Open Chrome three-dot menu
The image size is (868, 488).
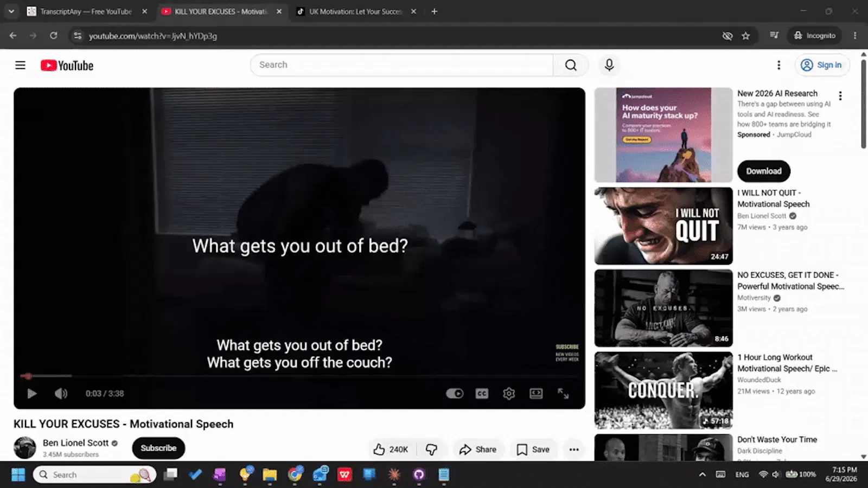point(855,36)
